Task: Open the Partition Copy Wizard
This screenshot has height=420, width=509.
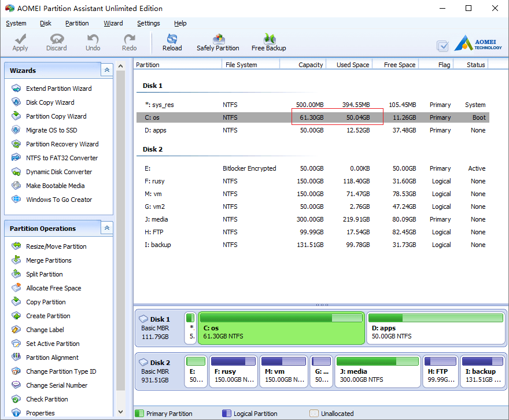Action: [56, 116]
